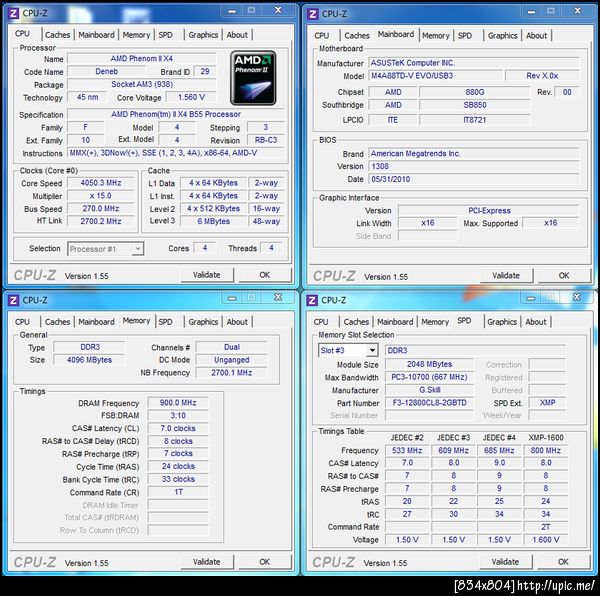This screenshot has height=596, width=600.
Task: Click the Part Number F3-12800CL8-2GBTD
Action: (429, 403)
